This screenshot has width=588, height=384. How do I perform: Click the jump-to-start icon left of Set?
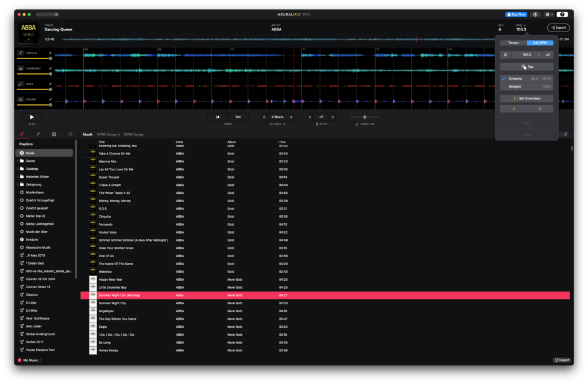[x=218, y=117]
